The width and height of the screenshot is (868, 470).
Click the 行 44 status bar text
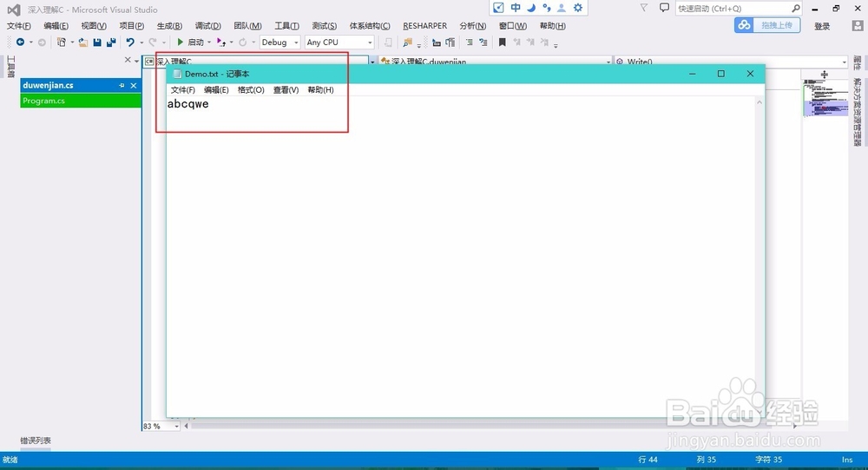(x=648, y=460)
